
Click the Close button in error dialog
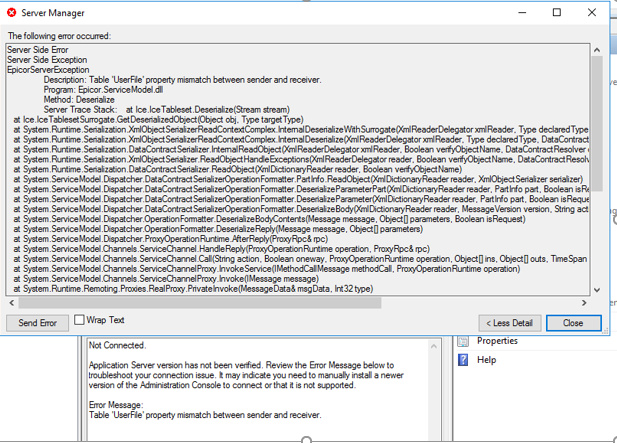point(573,323)
